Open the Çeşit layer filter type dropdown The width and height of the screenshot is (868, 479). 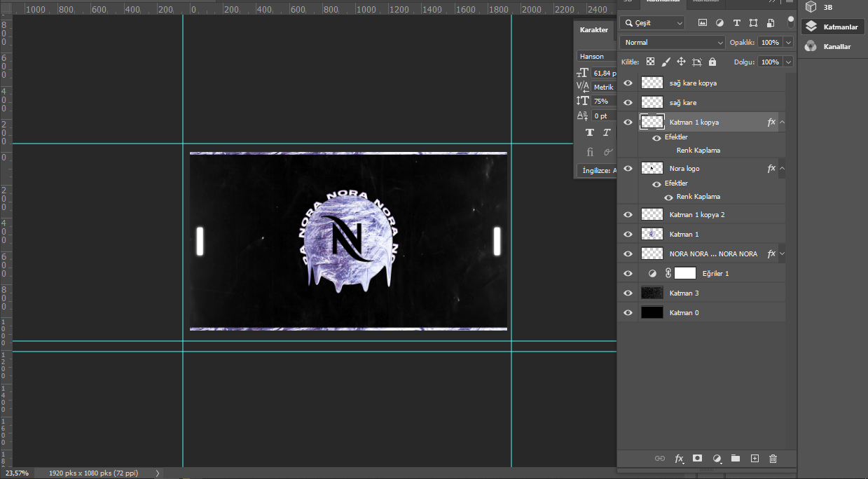(x=653, y=23)
